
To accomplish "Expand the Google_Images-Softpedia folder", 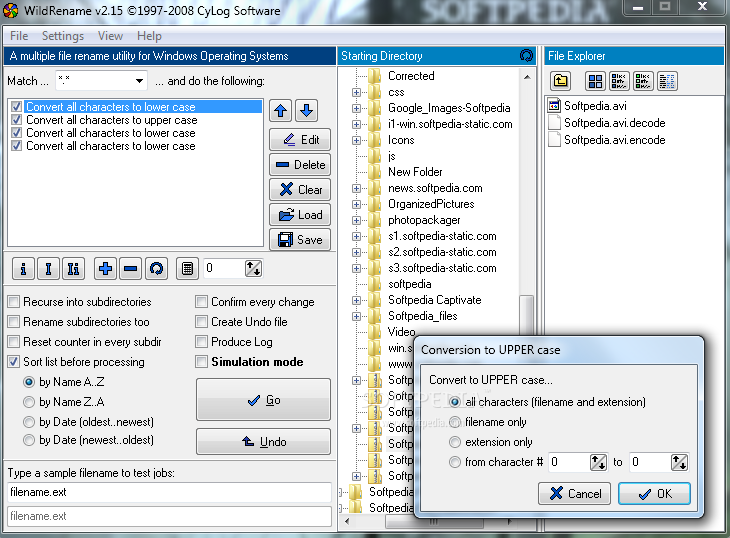I will click(x=357, y=108).
